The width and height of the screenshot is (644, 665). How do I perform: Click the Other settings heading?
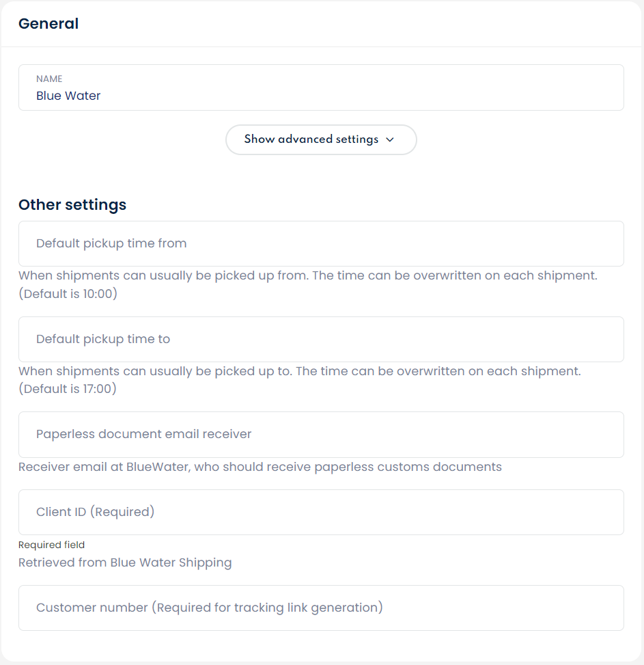coord(72,204)
